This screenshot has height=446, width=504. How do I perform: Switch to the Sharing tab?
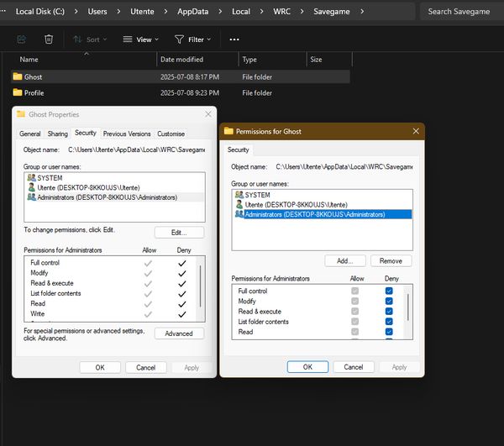coord(58,134)
